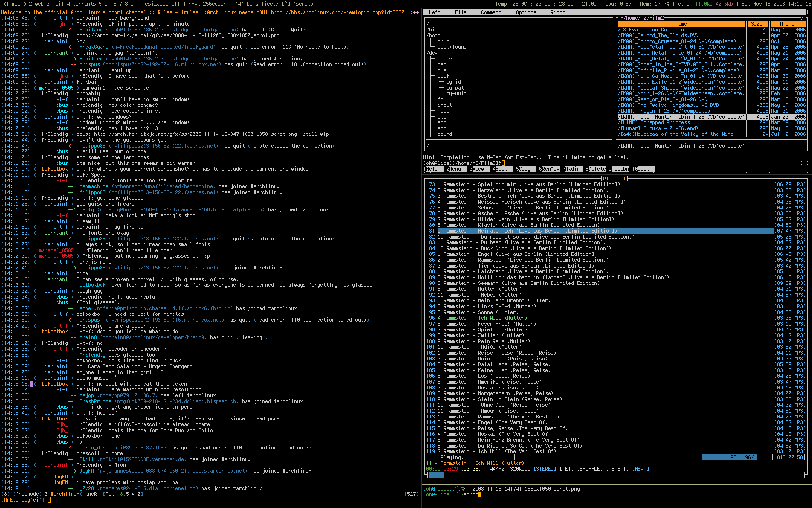This screenshot has height=508, width=812.
Task: Click the pause indicator in the music player
Action: (428, 463)
